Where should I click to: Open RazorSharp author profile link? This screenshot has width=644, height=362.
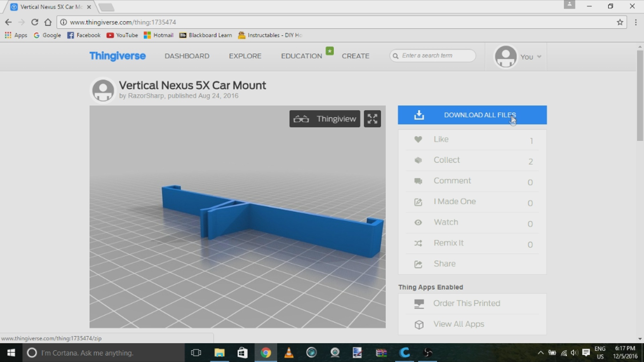(146, 96)
